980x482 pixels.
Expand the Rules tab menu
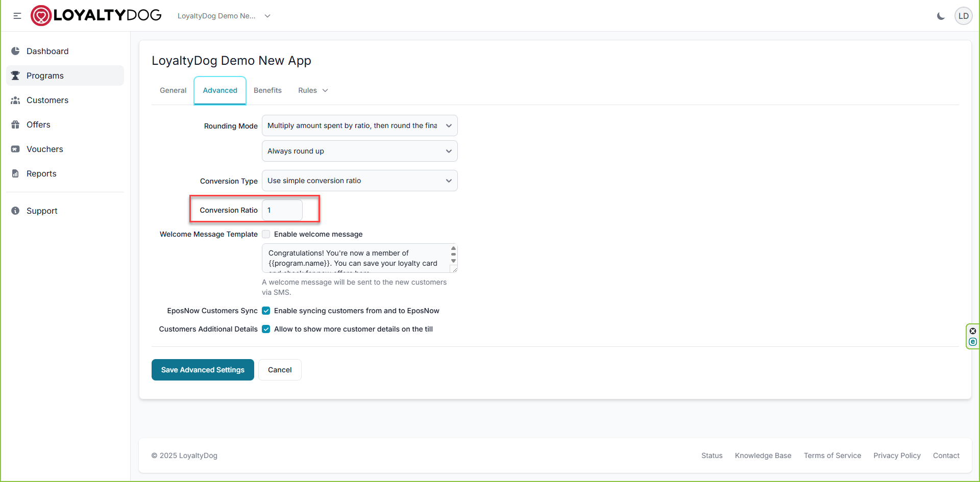pos(313,90)
